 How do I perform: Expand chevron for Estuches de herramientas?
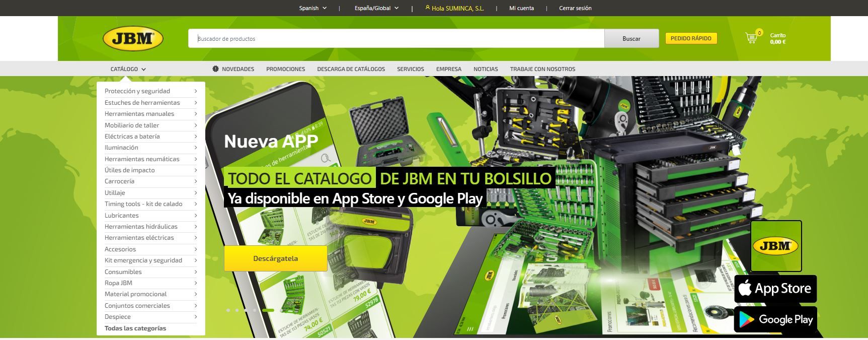(x=195, y=102)
